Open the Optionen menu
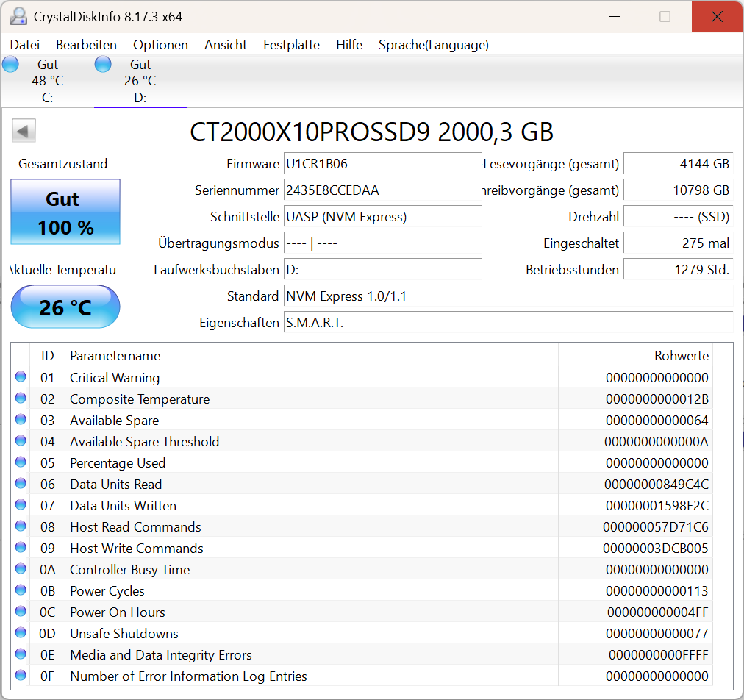The width and height of the screenshot is (744, 700). click(x=160, y=45)
